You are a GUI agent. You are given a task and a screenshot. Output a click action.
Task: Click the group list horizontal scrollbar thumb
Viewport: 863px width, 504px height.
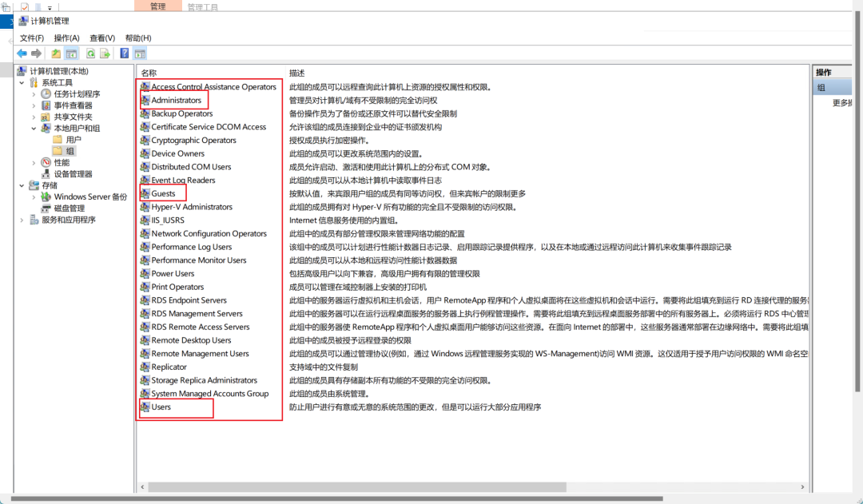pyautogui.click(x=357, y=487)
